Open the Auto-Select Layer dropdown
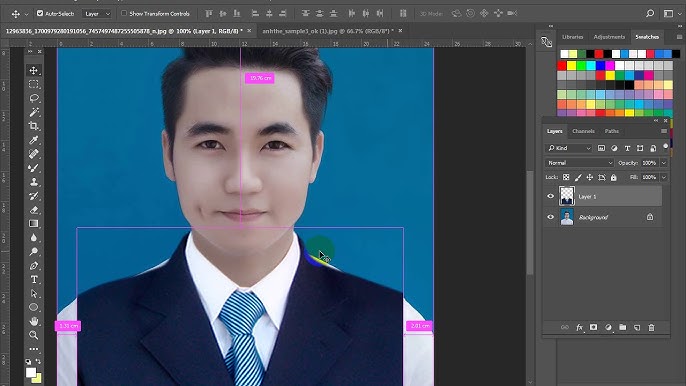686x386 pixels. 97,14
